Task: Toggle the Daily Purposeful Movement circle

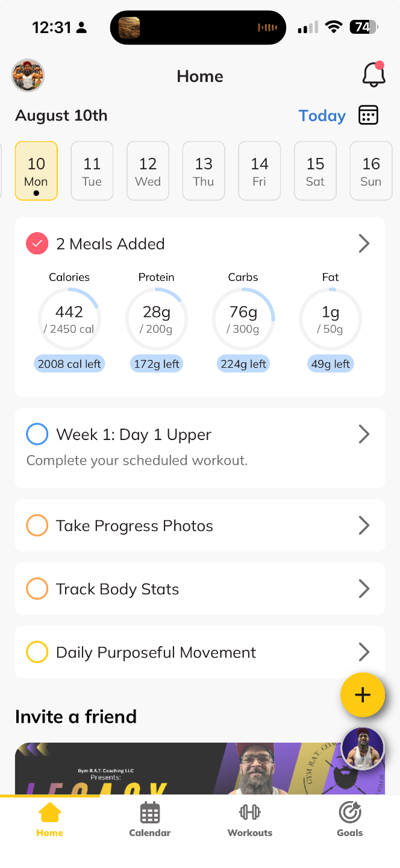Action: 37,652
